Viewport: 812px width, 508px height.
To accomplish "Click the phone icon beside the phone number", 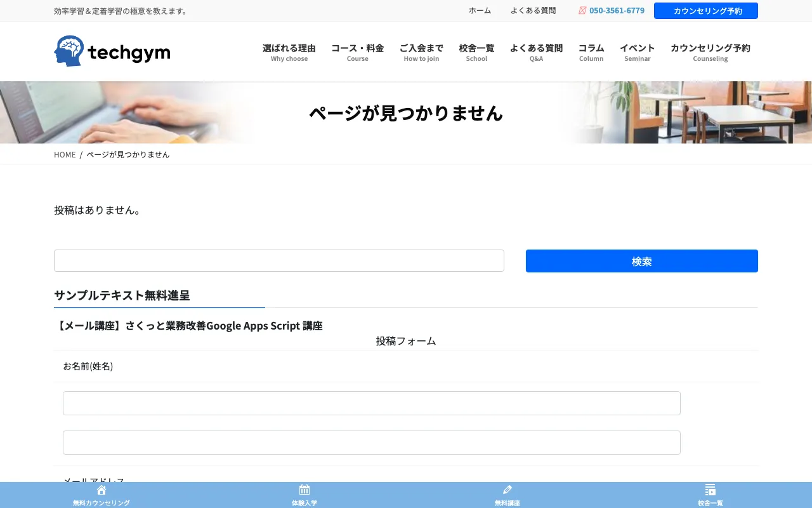I will tap(582, 10).
